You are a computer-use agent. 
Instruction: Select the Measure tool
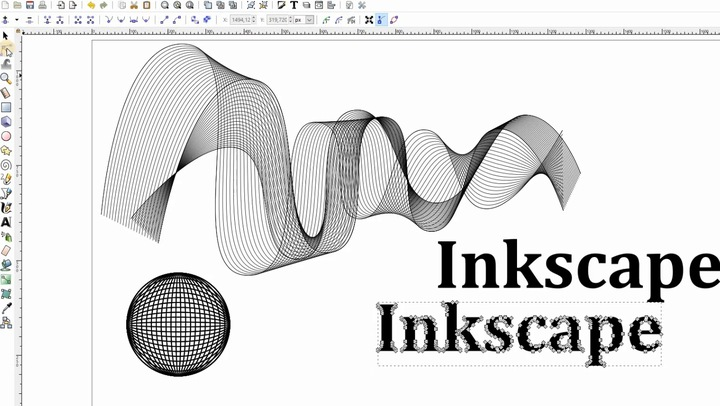tap(6, 93)
